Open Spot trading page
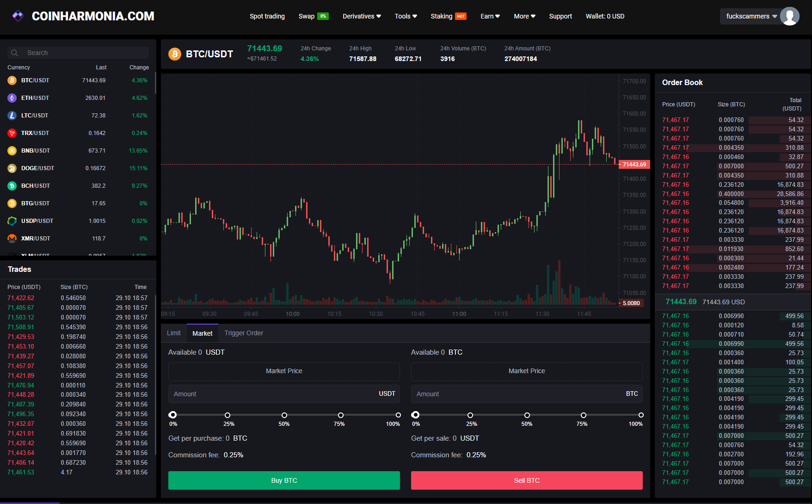The height and width of the screenshot is (504, 812). pos(267,16)
